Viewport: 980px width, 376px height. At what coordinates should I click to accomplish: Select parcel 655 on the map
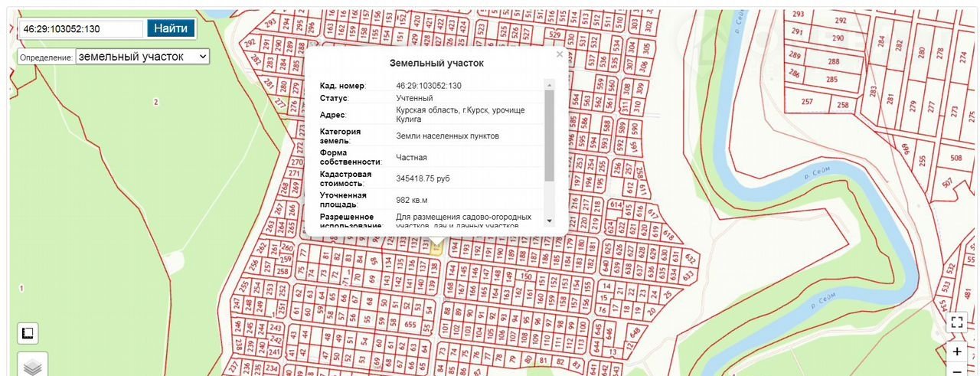tap(410, 324)
